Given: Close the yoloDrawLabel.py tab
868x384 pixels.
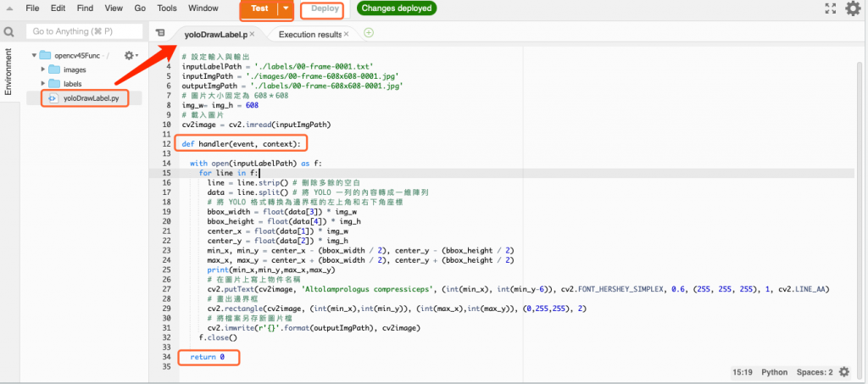Looking at the screenshot, I should pos(252,34).
